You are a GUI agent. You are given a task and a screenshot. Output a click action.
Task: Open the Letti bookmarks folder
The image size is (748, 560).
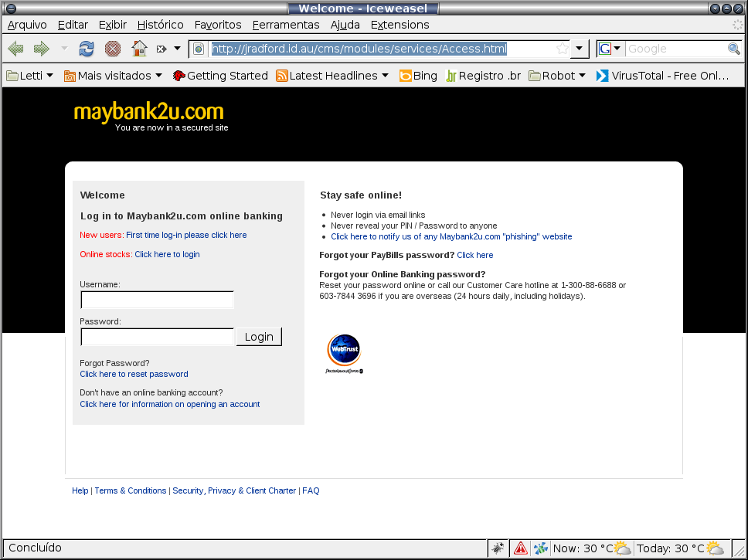[29, 76]
